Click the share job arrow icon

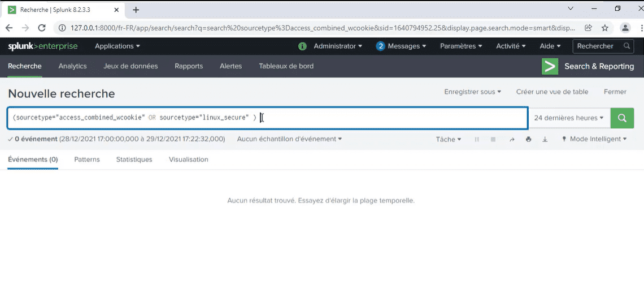[x=512, y=140]
